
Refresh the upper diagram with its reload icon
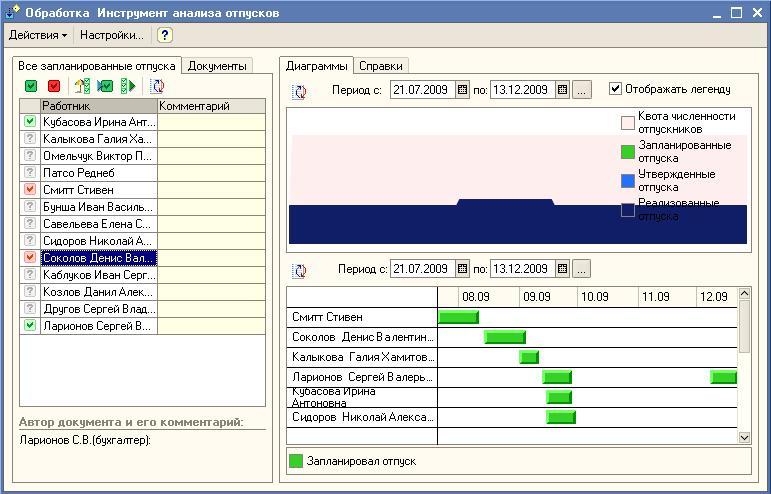click(x=299, y=91)
